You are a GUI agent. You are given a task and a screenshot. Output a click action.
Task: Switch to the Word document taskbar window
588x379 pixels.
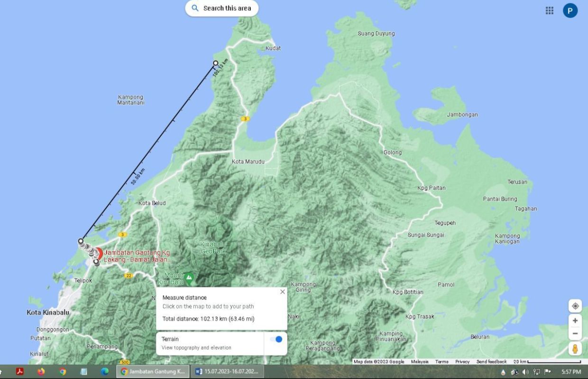[228, 371]
